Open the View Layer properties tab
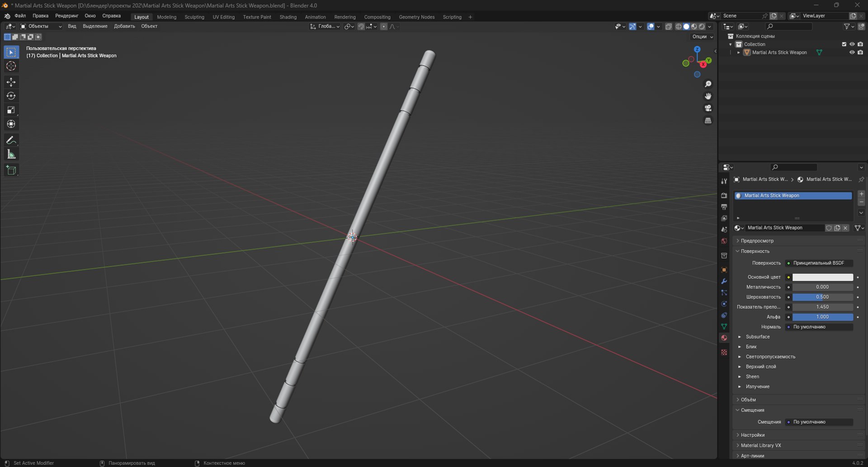The image size is (868, 467). pos(724,218)
